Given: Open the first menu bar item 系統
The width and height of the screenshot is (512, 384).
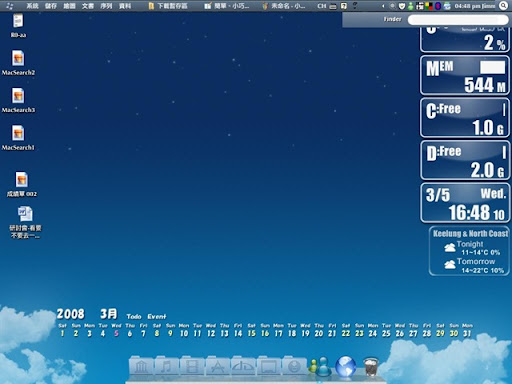Looking at the screenshot, I should click(x=32, y=6).
